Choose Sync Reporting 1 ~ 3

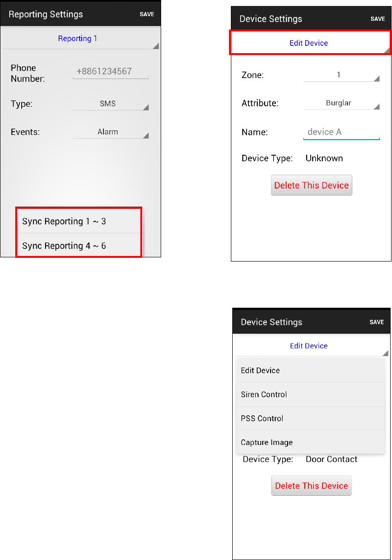pos(79,221)
